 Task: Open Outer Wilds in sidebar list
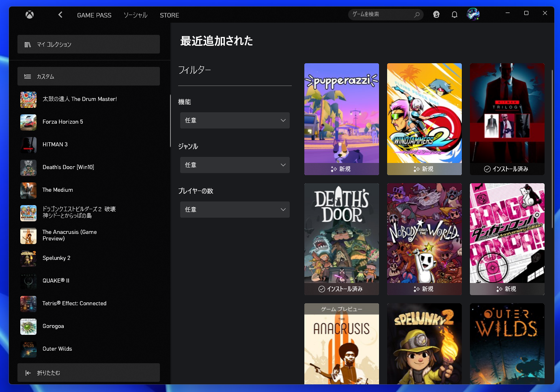88,349
